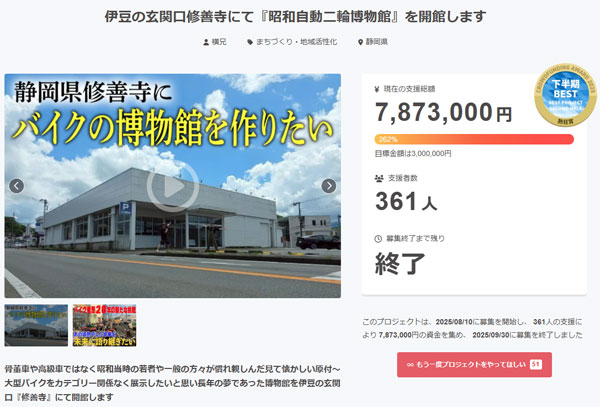
Task: Select second red-text bike thumbnail
Action: click(x=104, y=326)
